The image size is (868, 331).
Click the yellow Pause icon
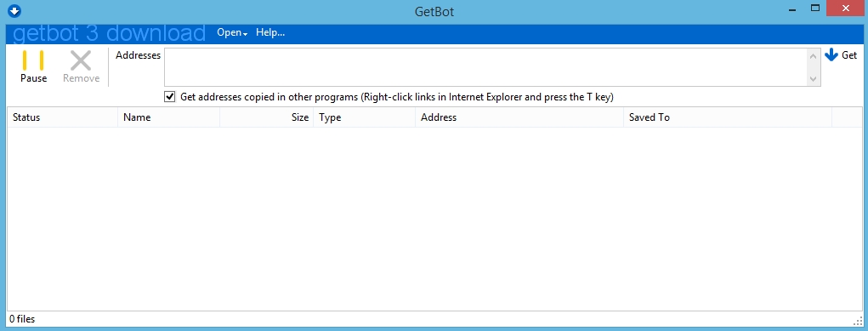[x=33, y=60]
